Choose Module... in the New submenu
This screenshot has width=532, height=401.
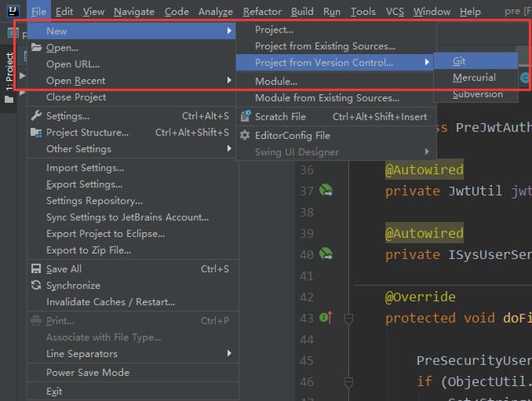point(336,82)
